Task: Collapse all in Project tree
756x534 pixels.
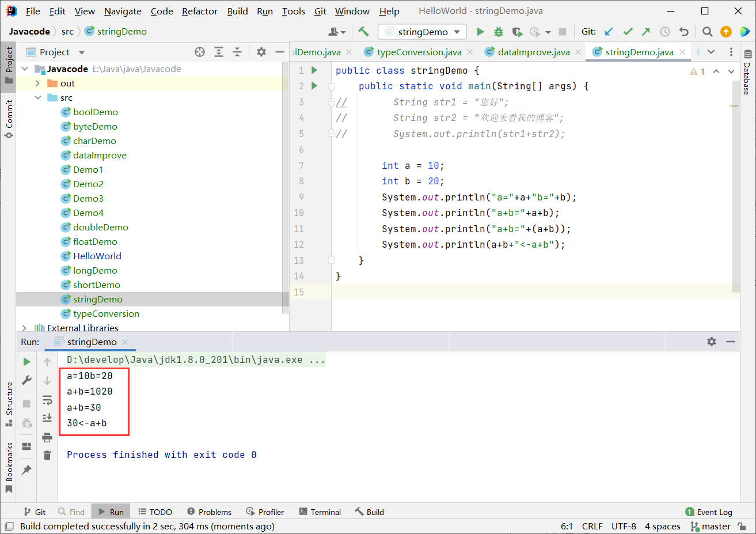Action: 237,52
